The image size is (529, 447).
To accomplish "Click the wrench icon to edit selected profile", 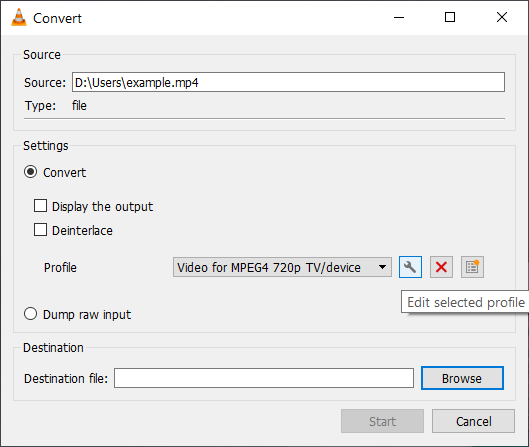I will 410,267.
